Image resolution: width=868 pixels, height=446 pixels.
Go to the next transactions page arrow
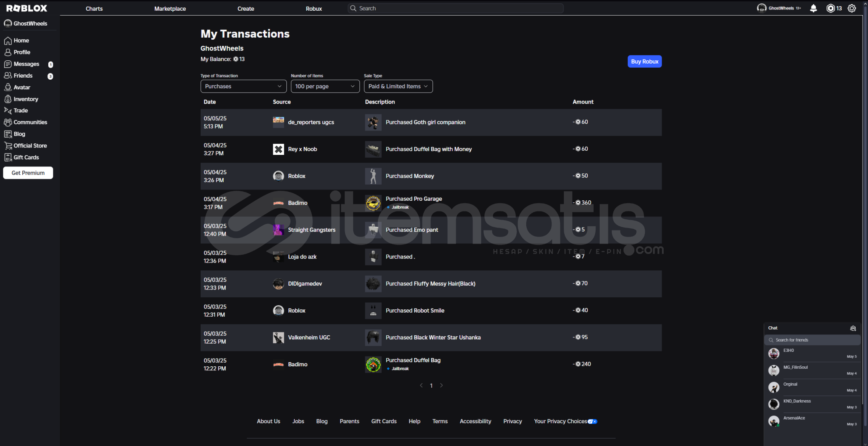coord(441,385)
